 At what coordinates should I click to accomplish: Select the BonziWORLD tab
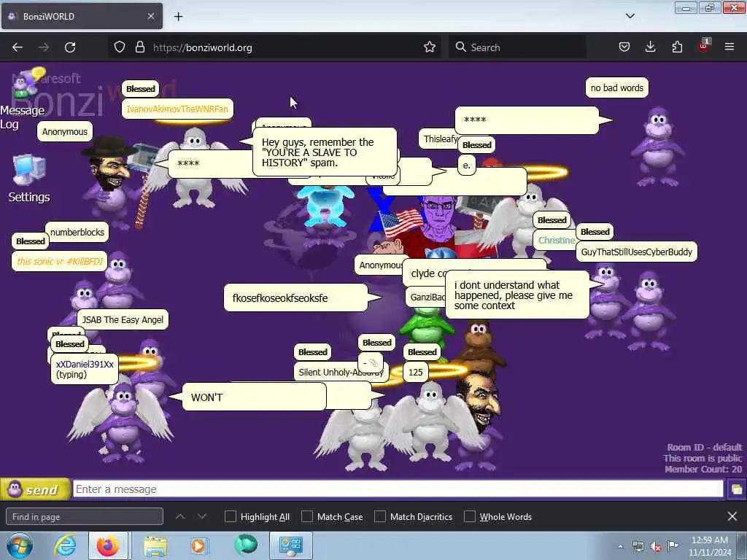(x=82, y=16)
